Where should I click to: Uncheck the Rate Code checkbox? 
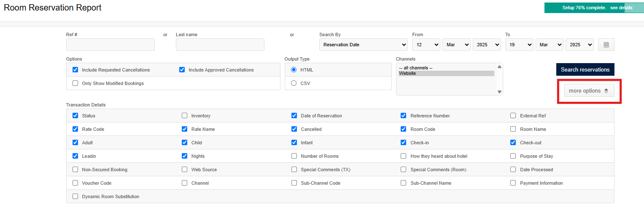tap(75, 129)
